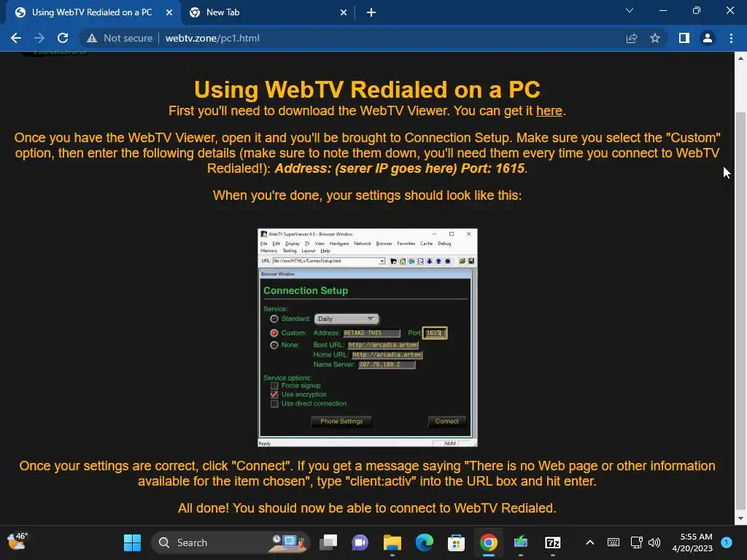
Task: Click the green back arrow in WebTV Viewer toolbar
Action: (411, 261)
